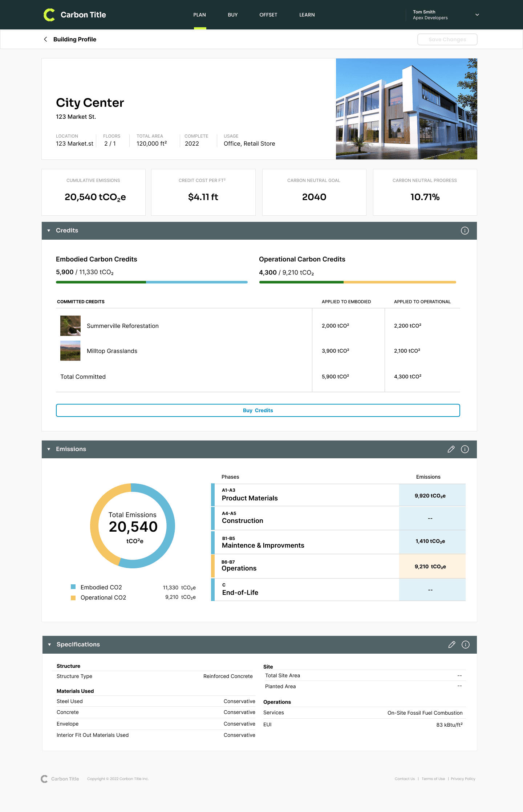Click the Total Site Area row
523x812 pixels.
tap(364, 675)
